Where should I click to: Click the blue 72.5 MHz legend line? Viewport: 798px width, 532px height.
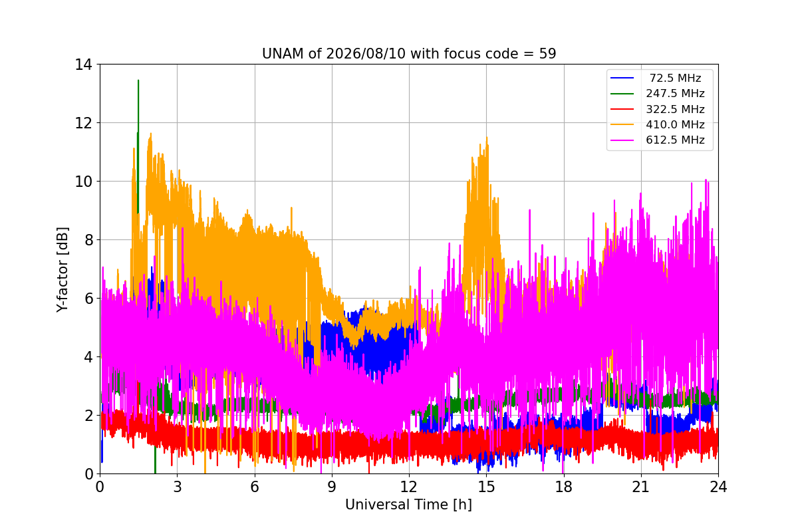(x=624, y=78)
